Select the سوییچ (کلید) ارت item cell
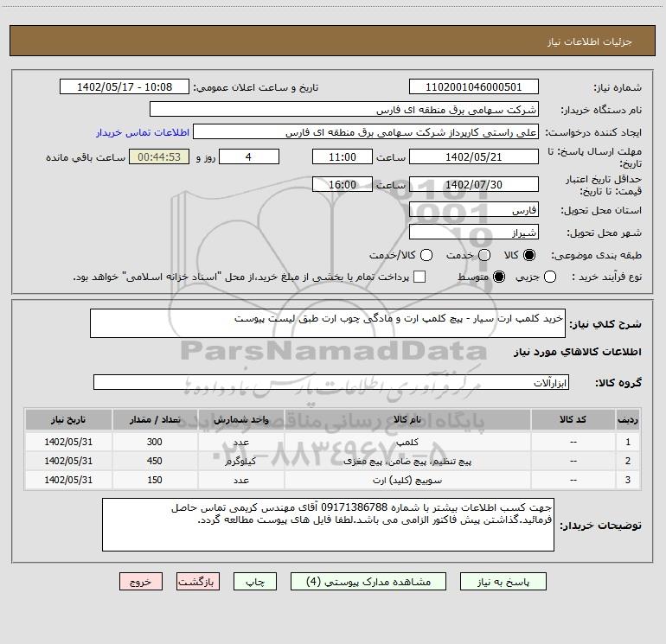The image size is (666, 644). coord(407,480)
